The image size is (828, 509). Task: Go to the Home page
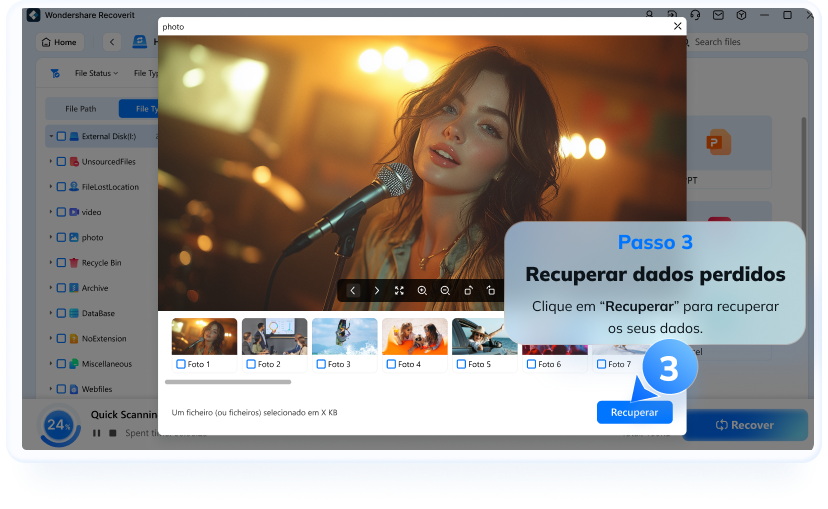[59, 42]
